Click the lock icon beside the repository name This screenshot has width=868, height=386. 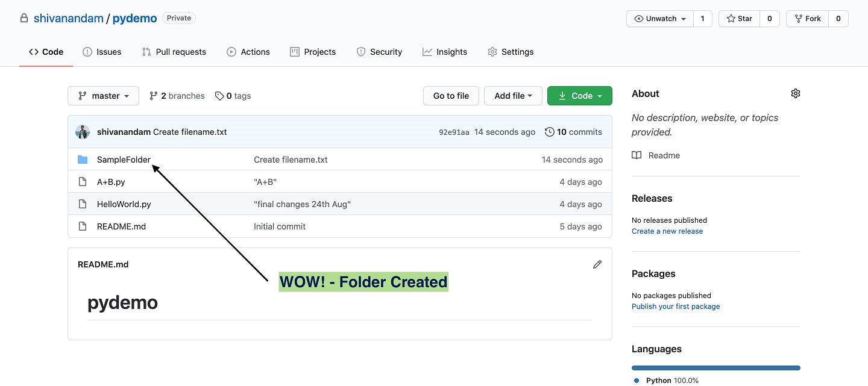(x=24, y=17)
